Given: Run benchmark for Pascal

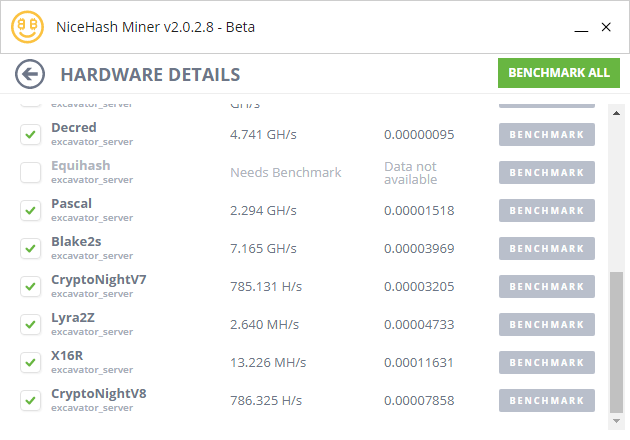Looking at the screenshot, I should (x=547, y=210).
